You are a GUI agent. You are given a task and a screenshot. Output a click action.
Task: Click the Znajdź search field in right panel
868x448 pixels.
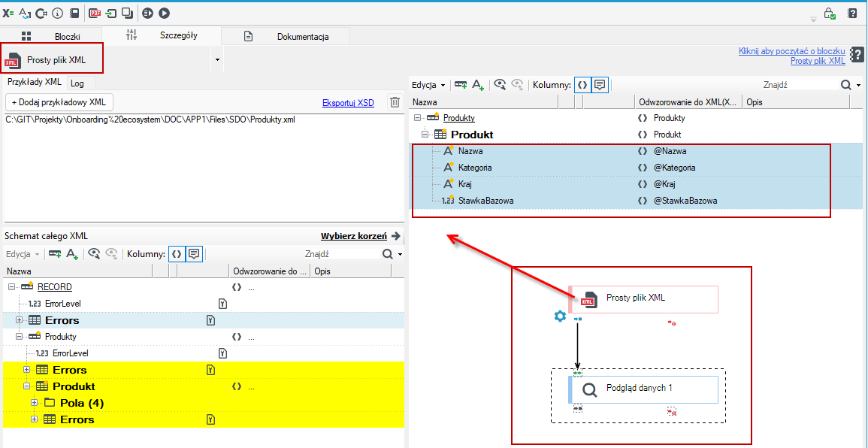pyautogui.click(x=800, y=85)
